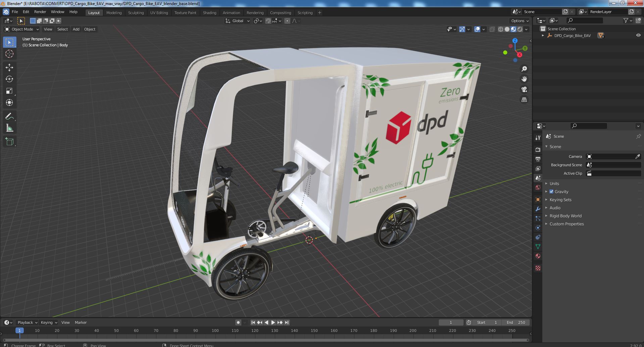Choose the Annotate tool

tap(9, 117)
